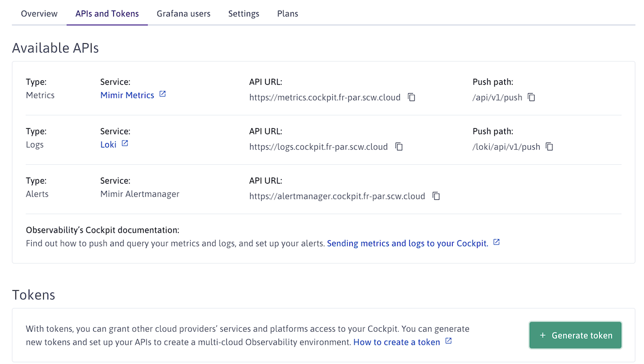The image size is (644, 364).
Task: Open the Plans tab
Action: pyautogui.click(x=287, y=14)
